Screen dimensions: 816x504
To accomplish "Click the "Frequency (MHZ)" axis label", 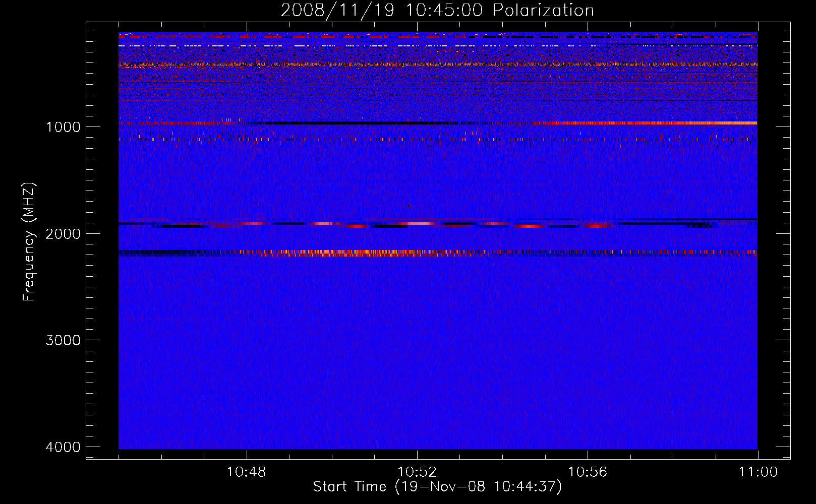I will 29,242.
